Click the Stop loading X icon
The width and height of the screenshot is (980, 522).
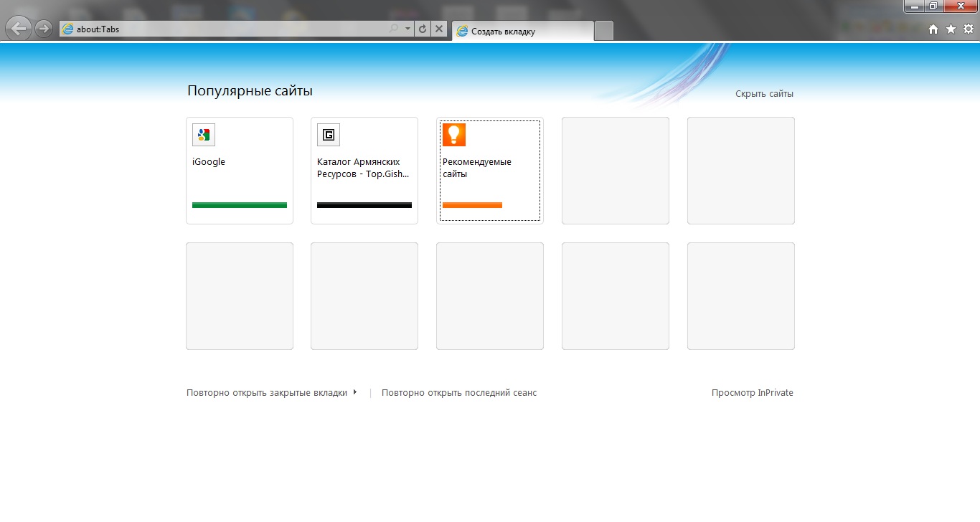pyautogui.click(x=440, y=29)
